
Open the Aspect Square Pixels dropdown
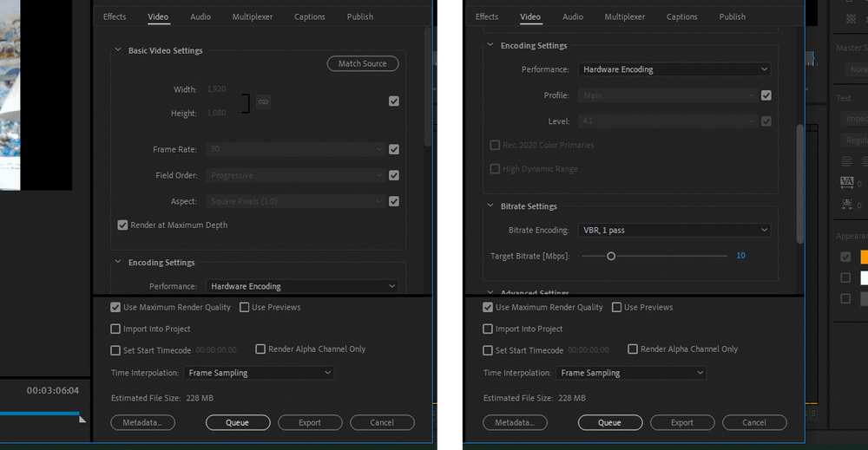(x=295, y=201)
